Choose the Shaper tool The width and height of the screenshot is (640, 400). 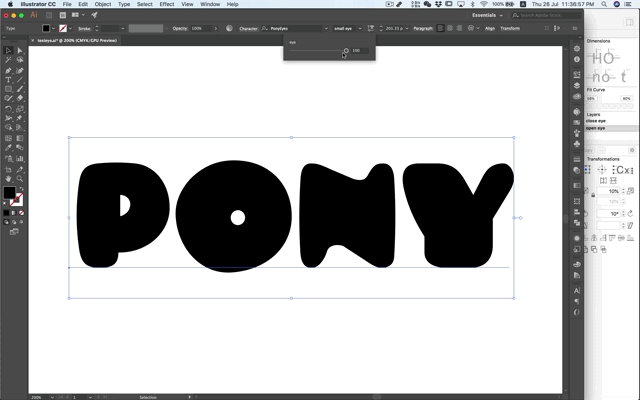[x=8, y=98]
